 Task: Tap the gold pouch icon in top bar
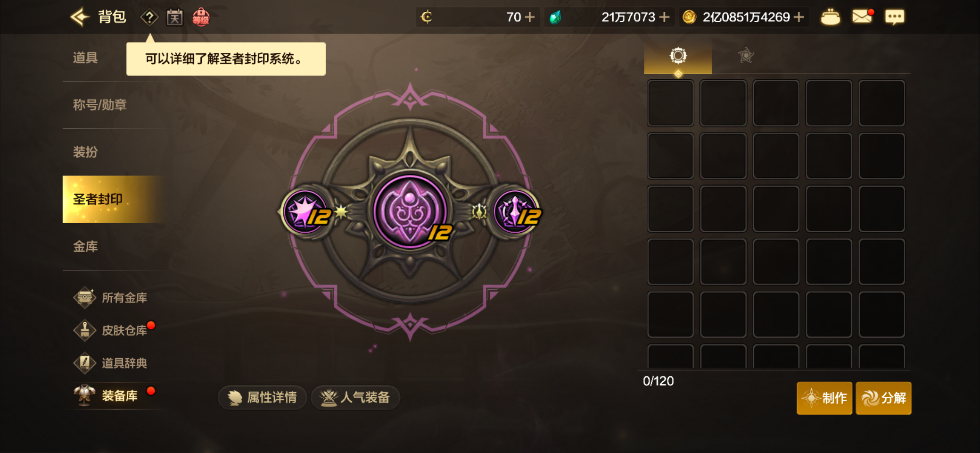[830, 17]
